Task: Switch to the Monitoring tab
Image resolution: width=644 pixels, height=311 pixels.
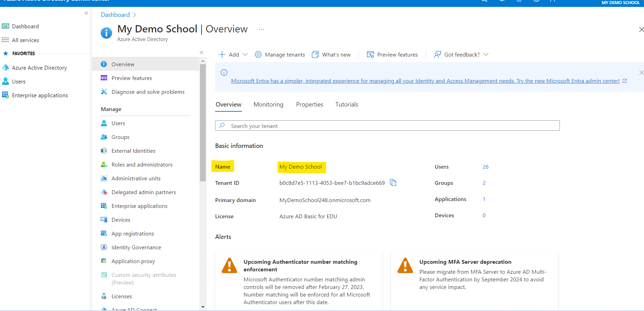Action: coord(268,104)
